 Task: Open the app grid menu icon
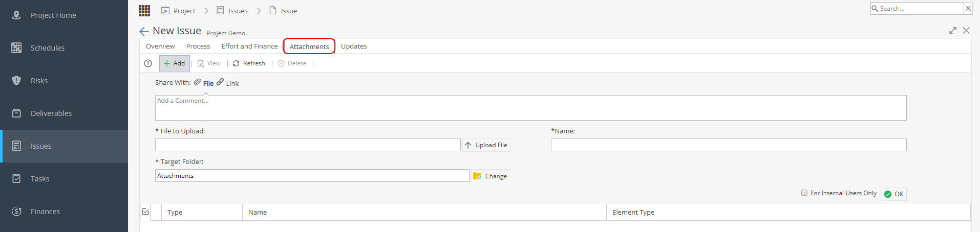click(x=144, y=11)
